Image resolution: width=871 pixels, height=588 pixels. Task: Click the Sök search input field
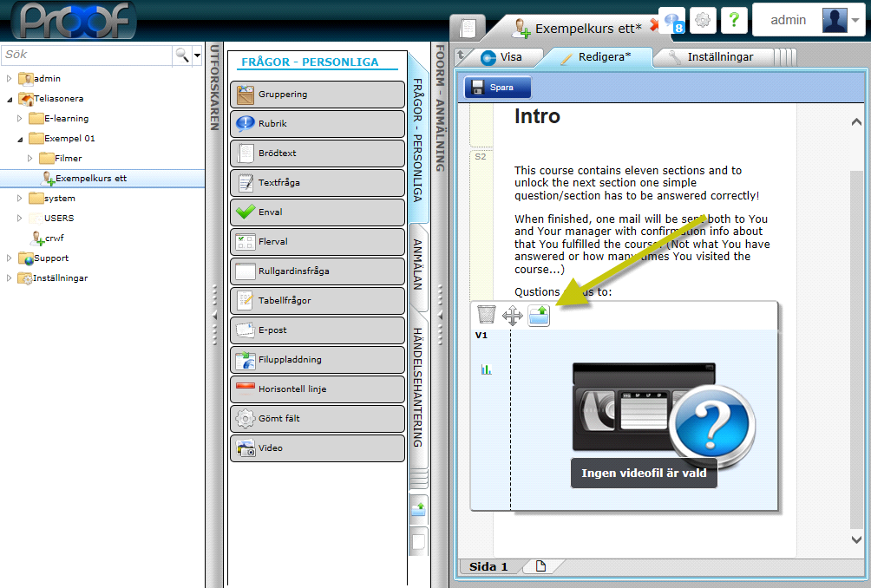(x=87, y=55)
